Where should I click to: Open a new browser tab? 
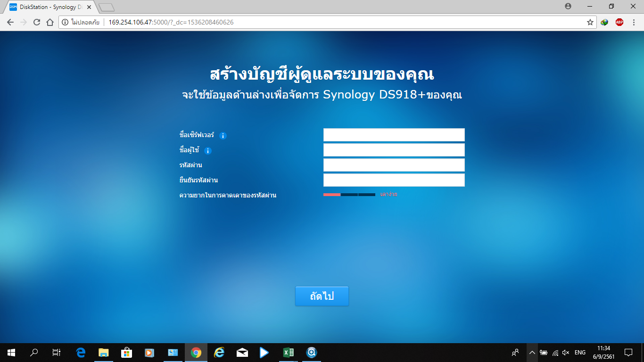click(x=107, y=7)
